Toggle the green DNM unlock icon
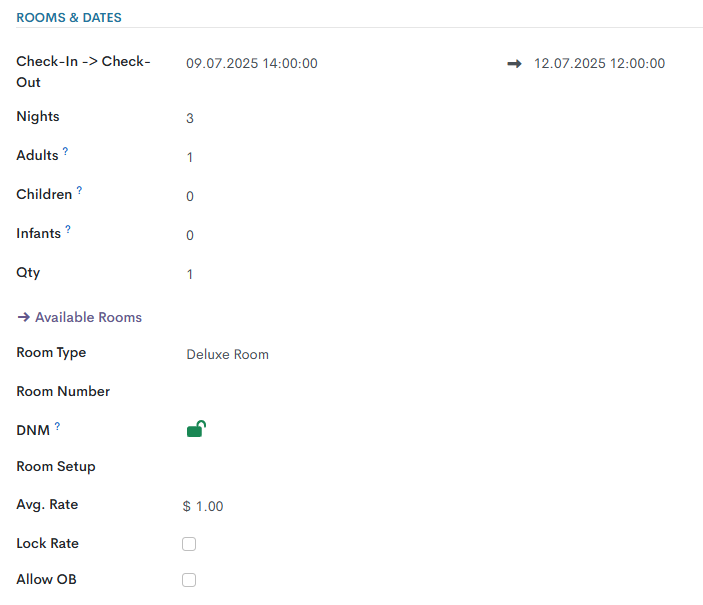This screenshot has height=605, width=703. coord(196,430)
